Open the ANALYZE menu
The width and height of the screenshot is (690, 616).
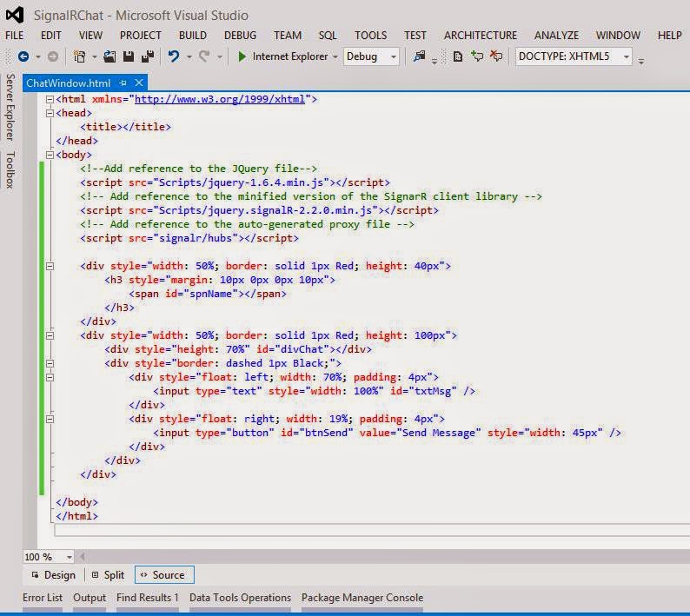(x=557, y=36)
